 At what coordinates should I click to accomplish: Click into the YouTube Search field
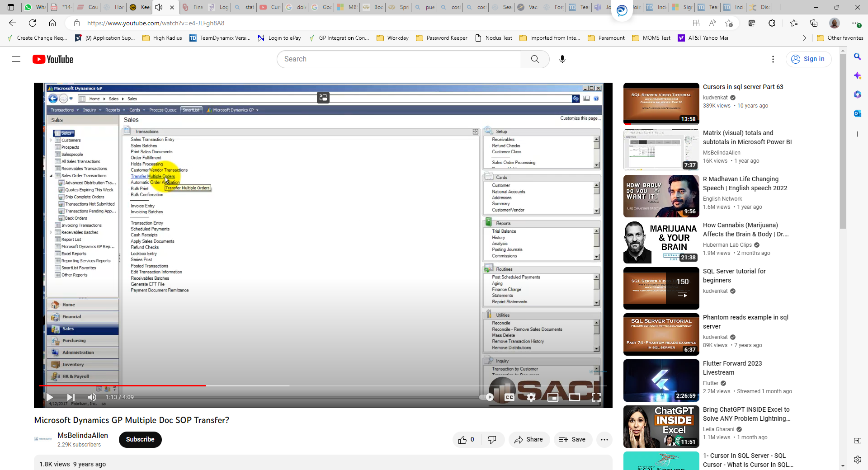coord(399,59)
